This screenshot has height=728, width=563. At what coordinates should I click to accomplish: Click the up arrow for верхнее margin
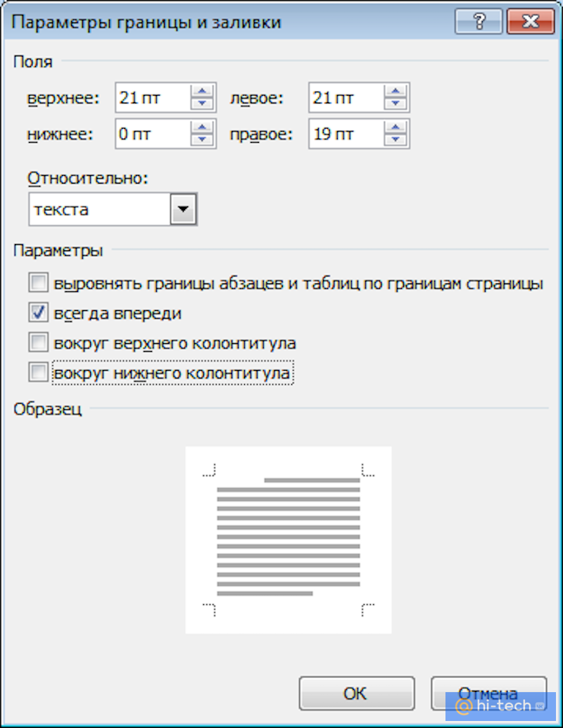tap(203, 91)
